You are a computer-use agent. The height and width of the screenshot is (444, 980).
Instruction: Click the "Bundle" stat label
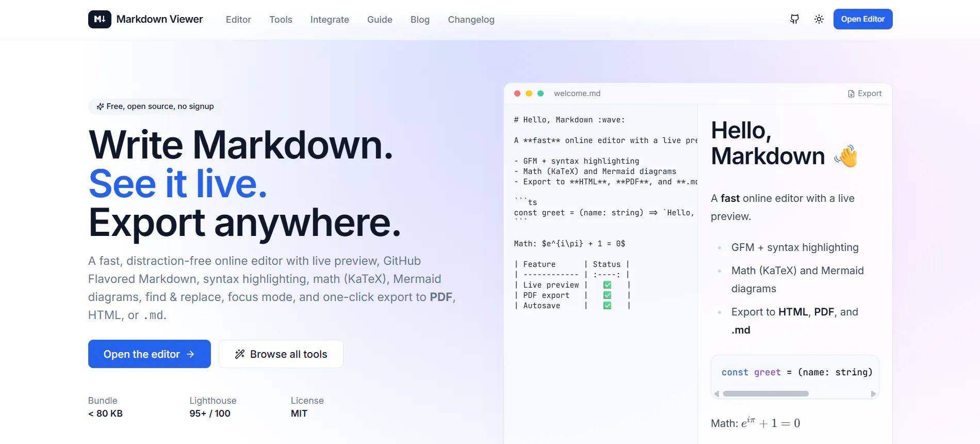click(103, 401)
